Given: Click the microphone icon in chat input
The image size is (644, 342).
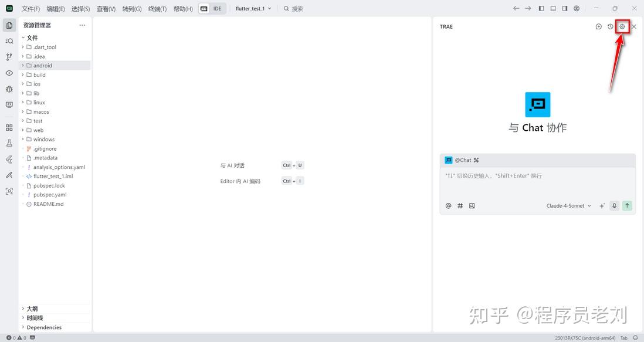Looking at the screenshot, I should (x=614, y=205).
